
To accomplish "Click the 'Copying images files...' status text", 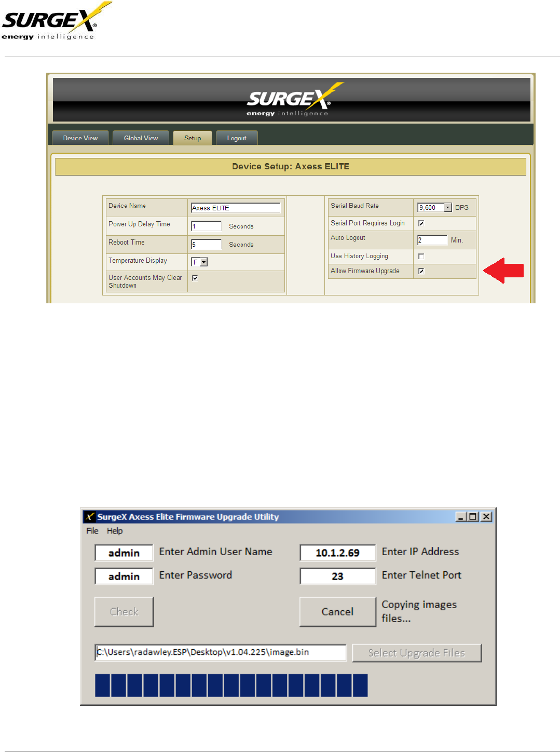I will pos(419,611).
